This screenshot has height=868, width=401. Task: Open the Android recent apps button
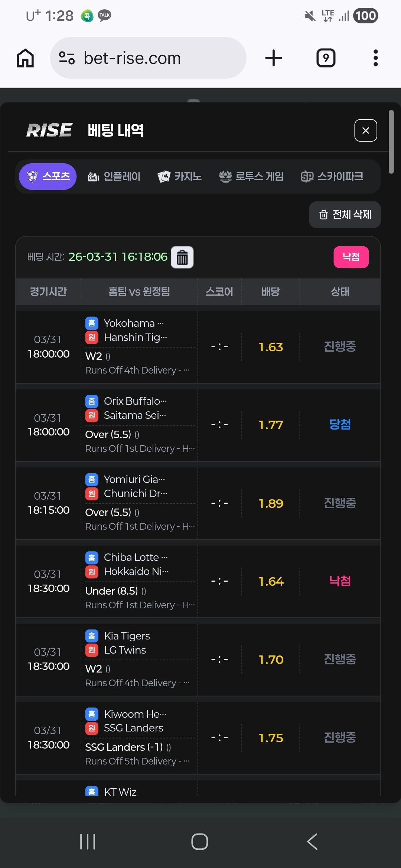pos(88,841)
